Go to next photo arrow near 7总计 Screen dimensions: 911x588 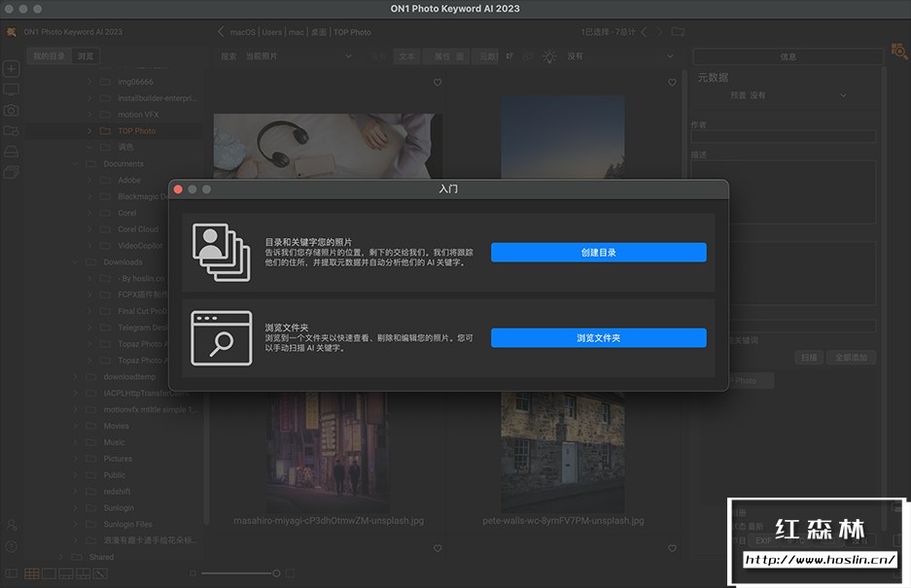659,31
